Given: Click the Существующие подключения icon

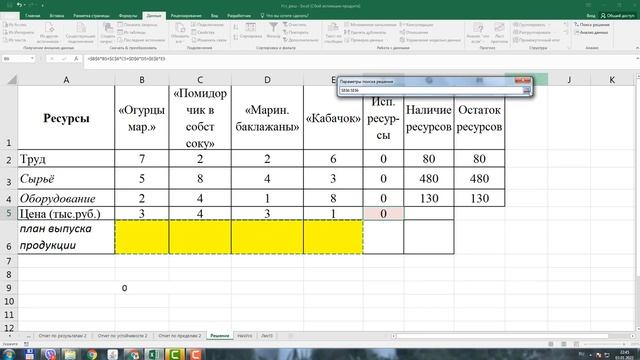Looking at the screenshot, I should pos(81,33).
